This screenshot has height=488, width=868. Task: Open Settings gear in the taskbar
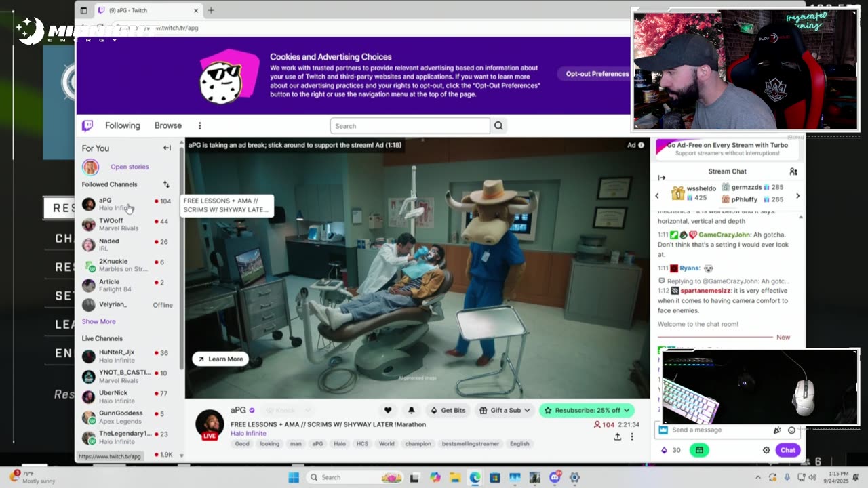coord(574,477)
